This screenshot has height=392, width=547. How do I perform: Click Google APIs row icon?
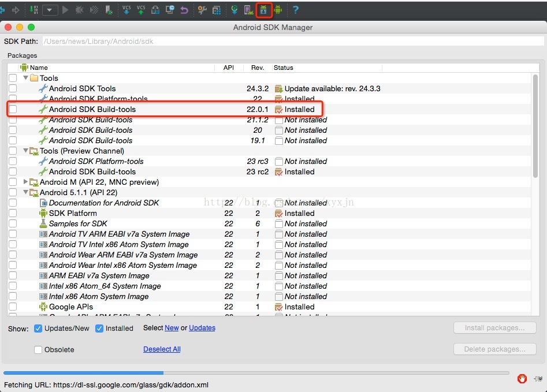click(43, 307)
